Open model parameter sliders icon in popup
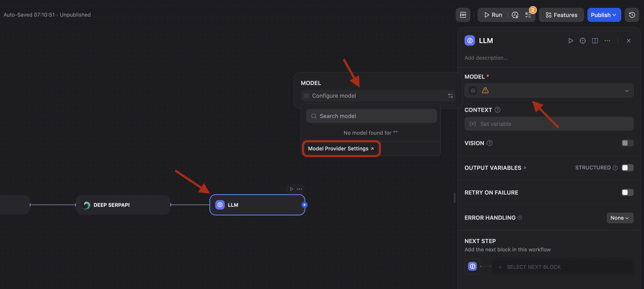This screenshot has width=644, height=289. [x=450, y=96]
